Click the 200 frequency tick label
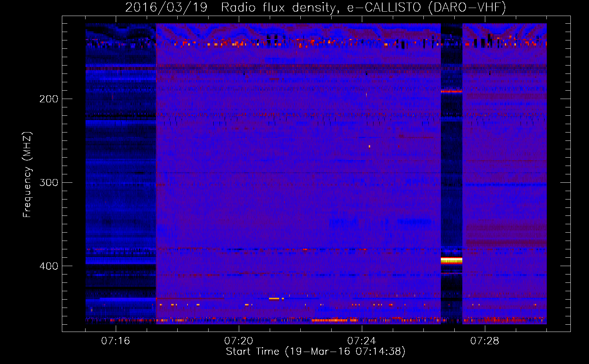 49,99
